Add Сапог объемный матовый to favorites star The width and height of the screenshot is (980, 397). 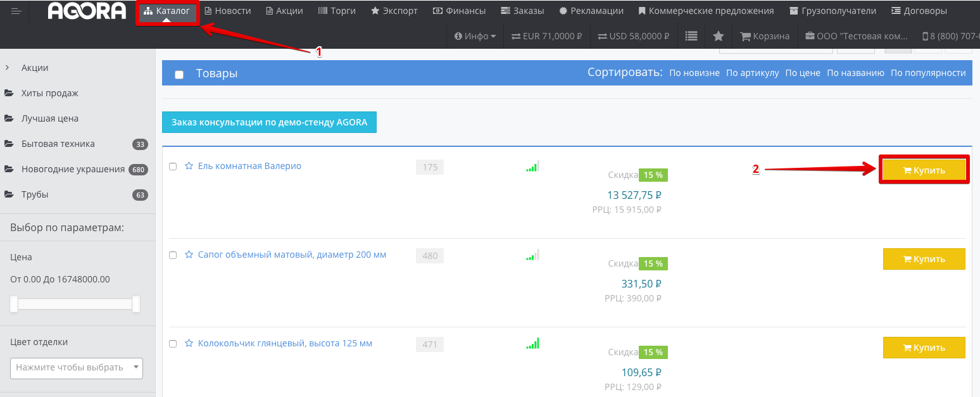click(x=189, y=255)
